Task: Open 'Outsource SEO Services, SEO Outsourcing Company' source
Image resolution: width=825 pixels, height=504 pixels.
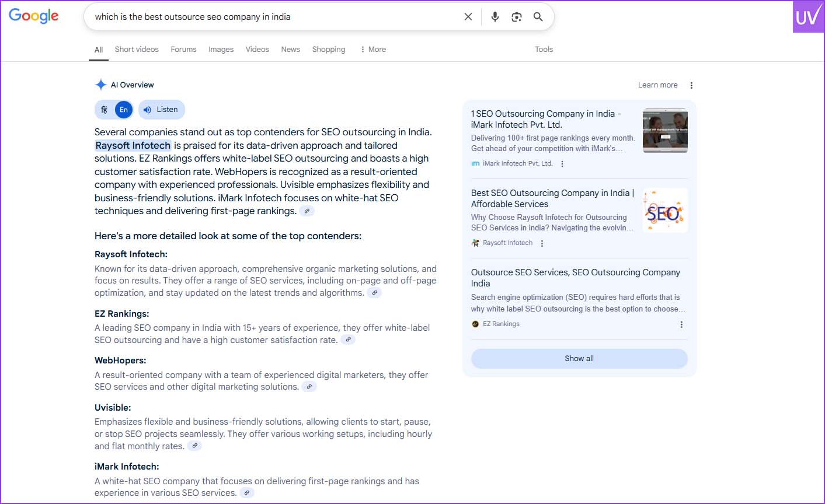Action: (x=576, y=278)
